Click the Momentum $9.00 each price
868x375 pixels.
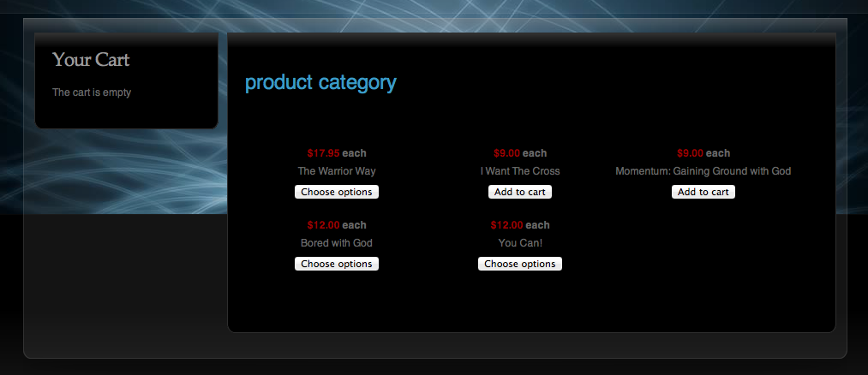[x=703, y=153]
